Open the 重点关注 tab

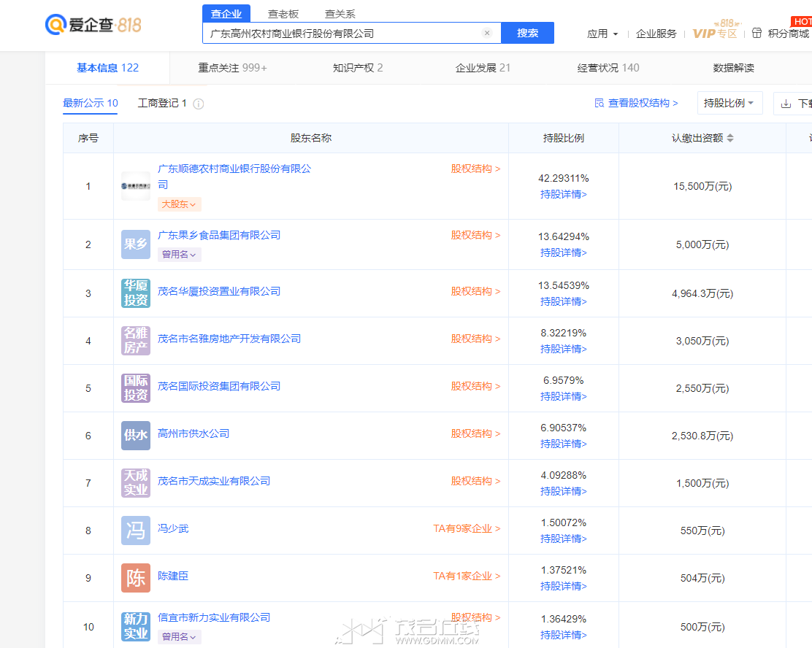[232, 68]
